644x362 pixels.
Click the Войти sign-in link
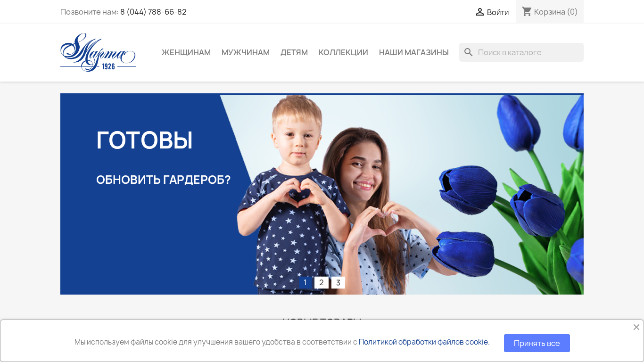coord(498,12)
